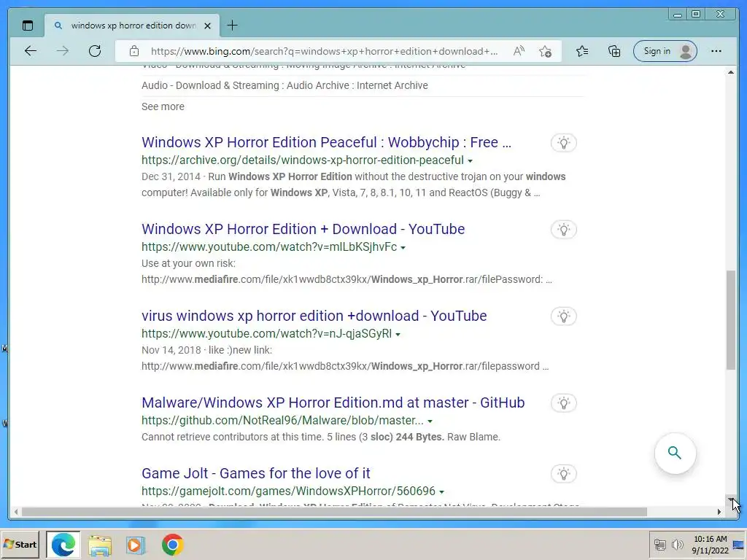This screenshot has width=747, height=560.
Task: Go back to the previous page
Action: [31, 51]
